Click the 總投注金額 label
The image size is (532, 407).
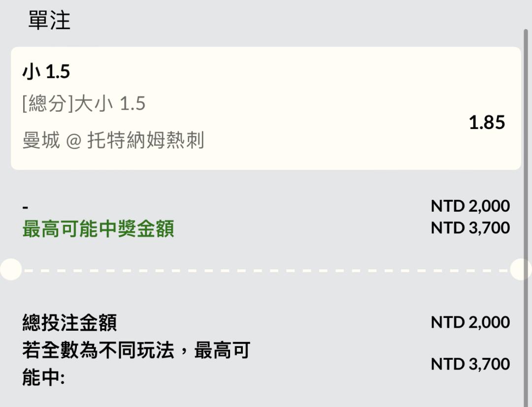70,322
